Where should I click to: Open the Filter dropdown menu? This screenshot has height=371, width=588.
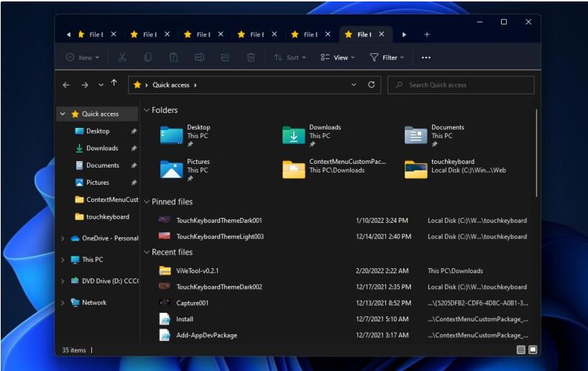click(387, 58)
